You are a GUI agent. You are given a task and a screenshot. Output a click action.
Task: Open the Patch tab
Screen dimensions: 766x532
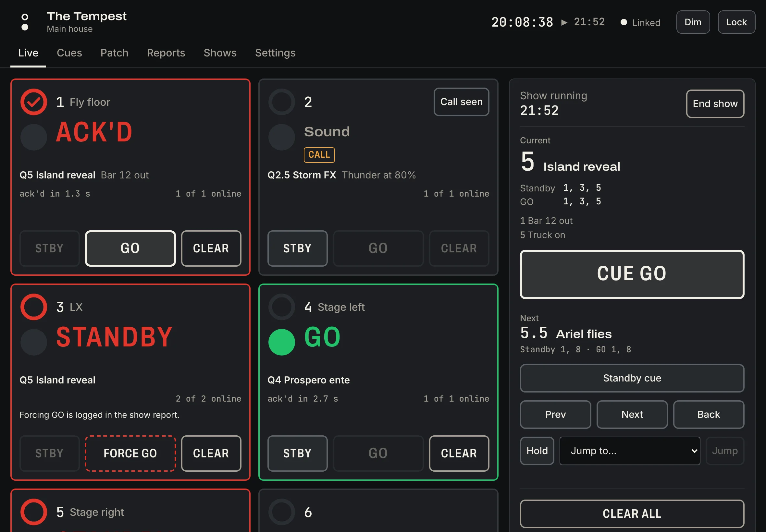114,53
